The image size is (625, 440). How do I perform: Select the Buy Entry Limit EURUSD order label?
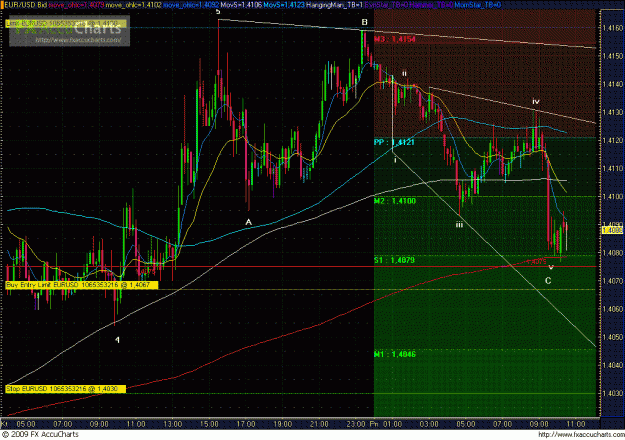point(82,285)
